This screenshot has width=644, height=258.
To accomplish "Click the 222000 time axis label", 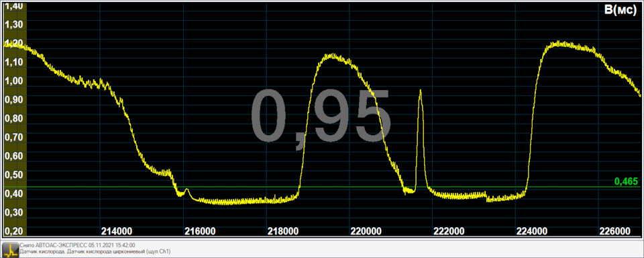I will [449, 231].
